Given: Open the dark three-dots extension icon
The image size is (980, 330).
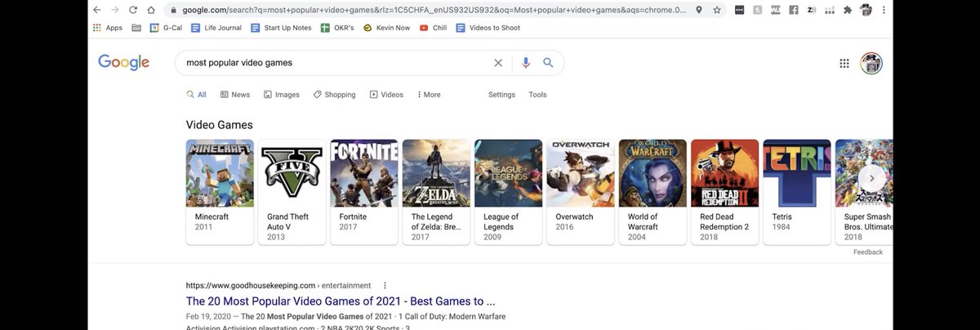Looking at the screenshot, I should pyautogui.click(x=739, y=10).
